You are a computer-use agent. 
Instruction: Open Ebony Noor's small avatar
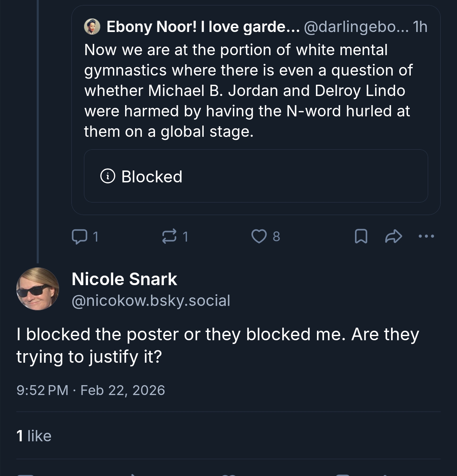92,27
